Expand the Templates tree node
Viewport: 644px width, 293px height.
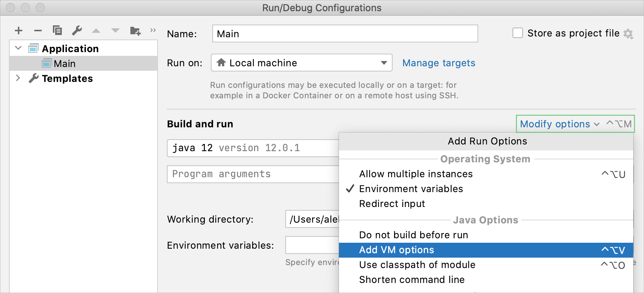tap(18, 78)
